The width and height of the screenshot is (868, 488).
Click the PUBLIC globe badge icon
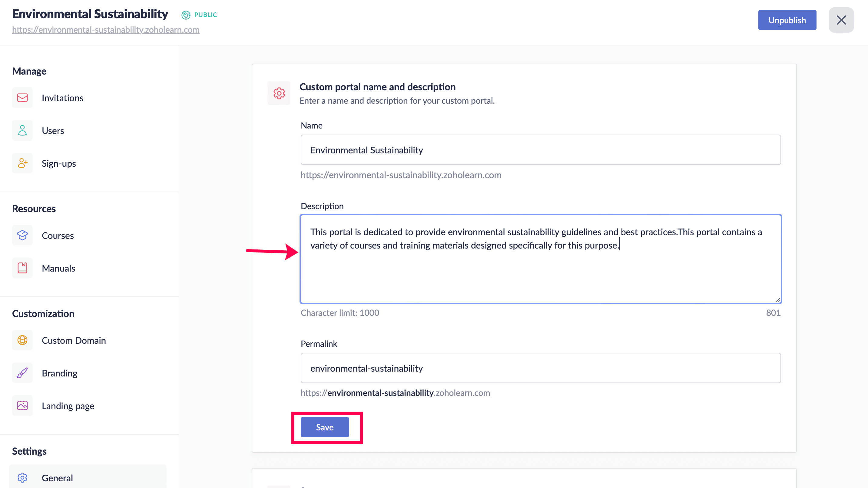186,15
